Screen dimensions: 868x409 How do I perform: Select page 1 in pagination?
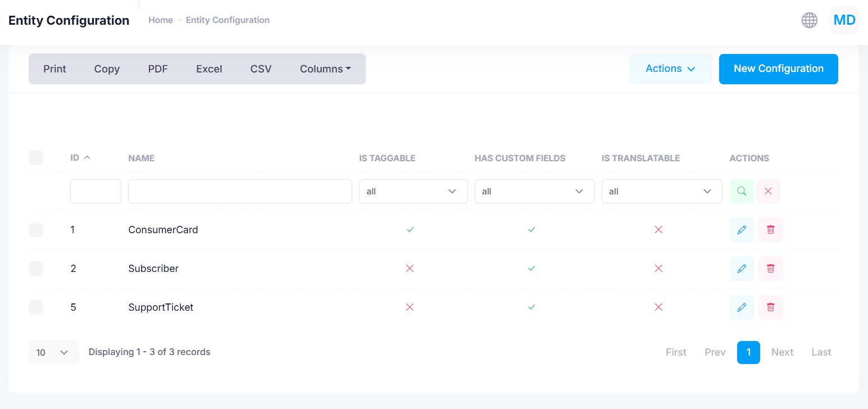[748, 352]
